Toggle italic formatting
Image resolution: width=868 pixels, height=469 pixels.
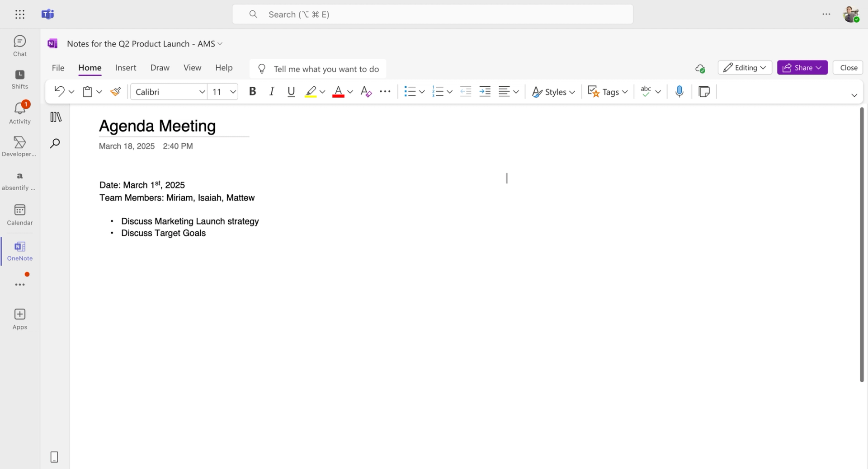272,92
